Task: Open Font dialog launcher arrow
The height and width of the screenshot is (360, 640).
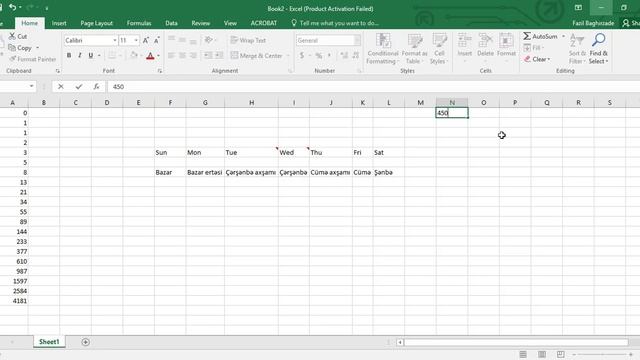Action: point(160,71)
